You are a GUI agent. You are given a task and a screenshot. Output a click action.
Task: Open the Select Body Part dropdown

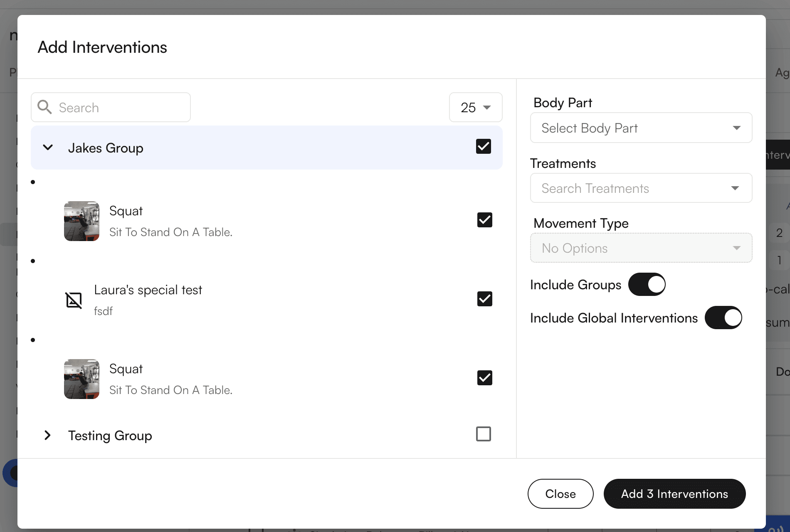(641, 128)
